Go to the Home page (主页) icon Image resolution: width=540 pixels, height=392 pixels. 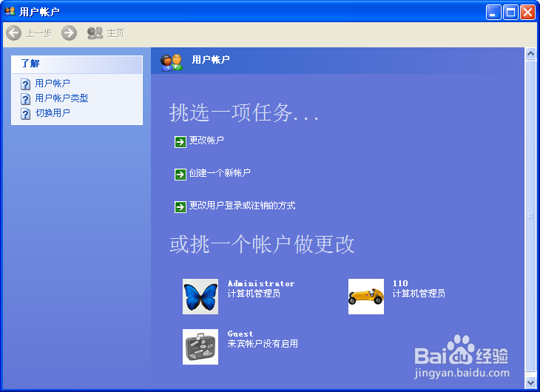95,33
